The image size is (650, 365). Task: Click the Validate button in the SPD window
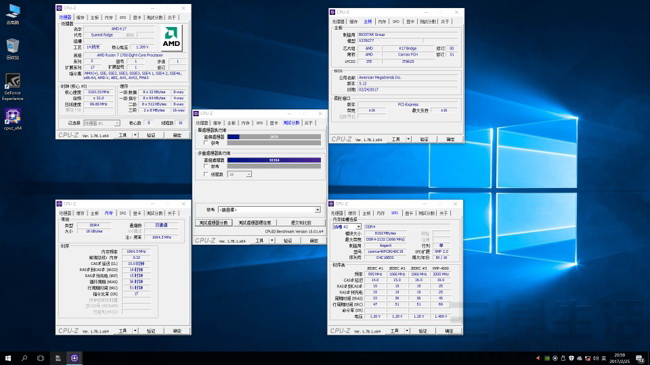[423, 331]
